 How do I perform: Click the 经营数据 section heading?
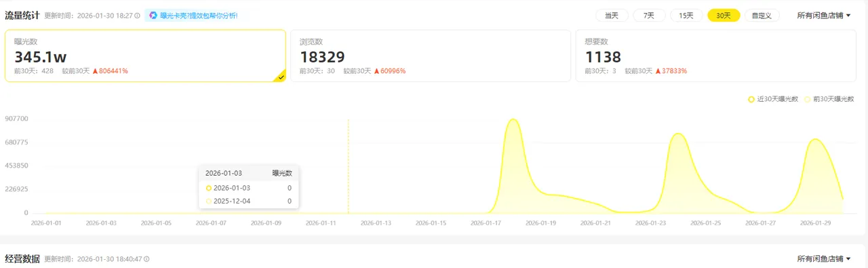[x=22, y=259]
